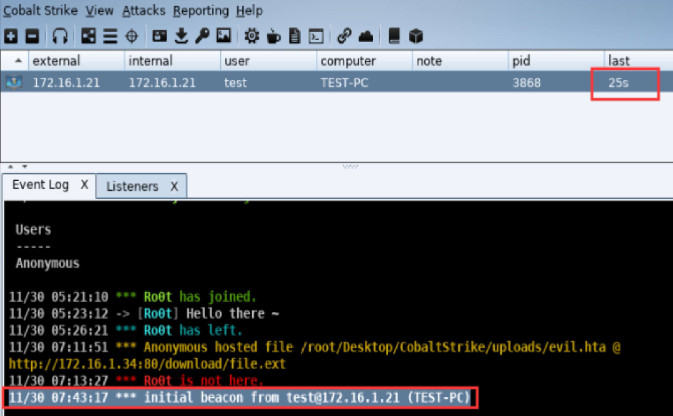Close the Event Log tab

(85, 185)
